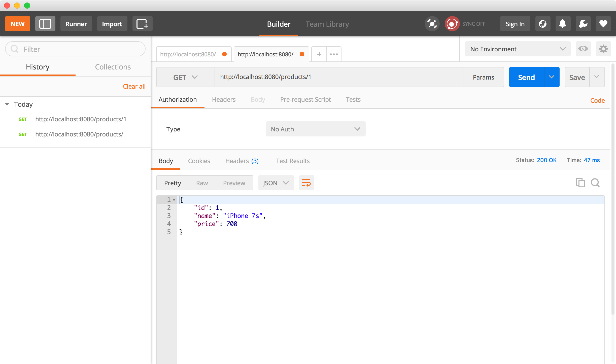Click the price value 700
This screenshot has height=364, width=616.
[232, 224]
